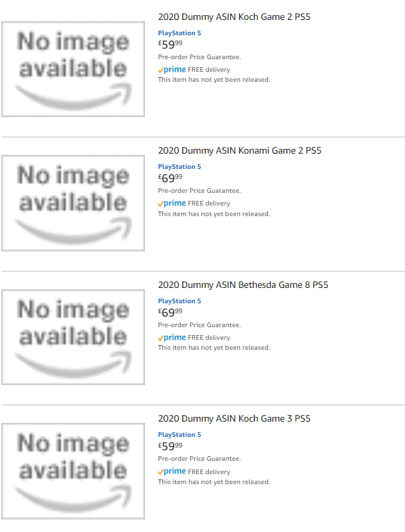Click the prime checkmark icon for Koch Game 3

click(160, 472)
